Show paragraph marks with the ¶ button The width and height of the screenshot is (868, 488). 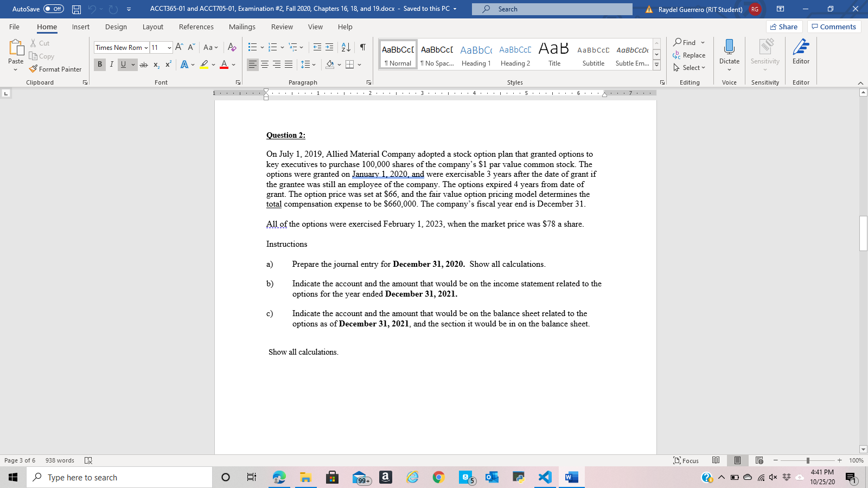click(362, 48)
